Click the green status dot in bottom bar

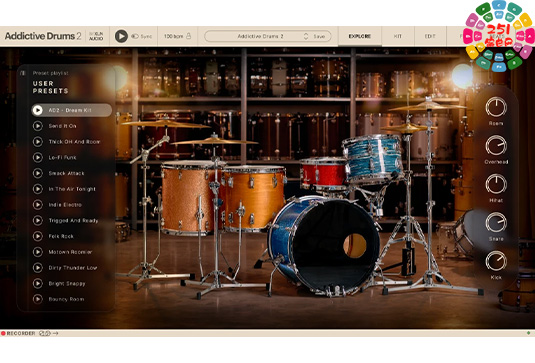tap(529, 333)
